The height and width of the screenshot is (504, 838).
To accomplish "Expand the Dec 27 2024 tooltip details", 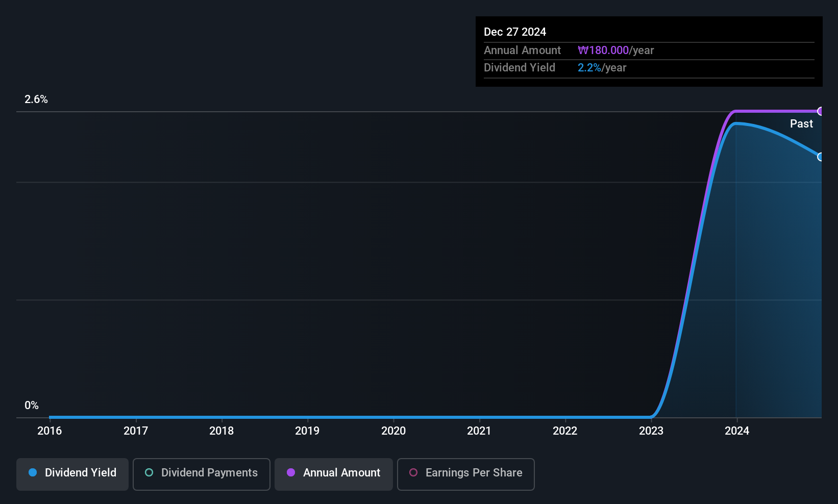I will pos(515,31).
